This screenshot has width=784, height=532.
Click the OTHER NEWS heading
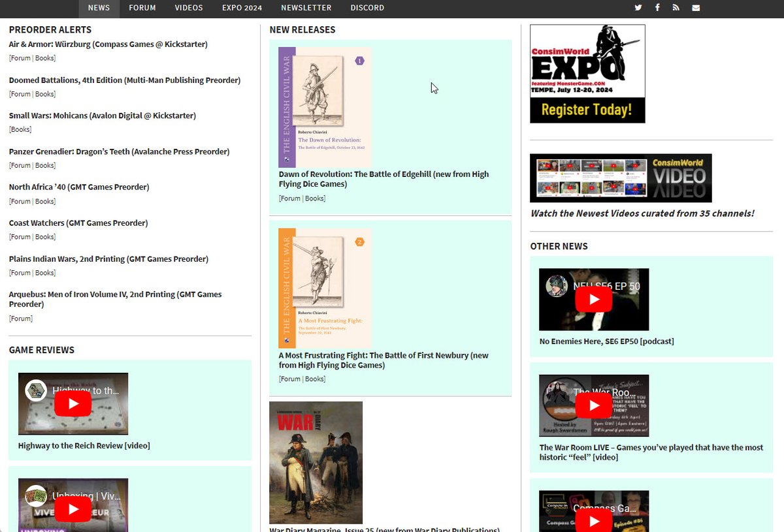559,247
